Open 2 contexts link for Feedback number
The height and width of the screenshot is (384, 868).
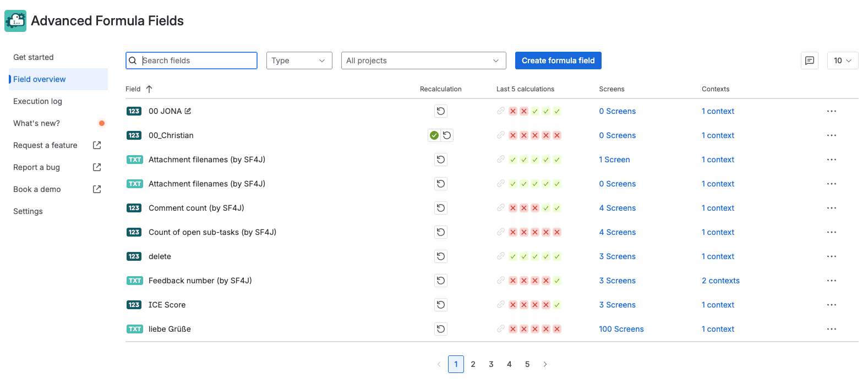coord(720,281)
